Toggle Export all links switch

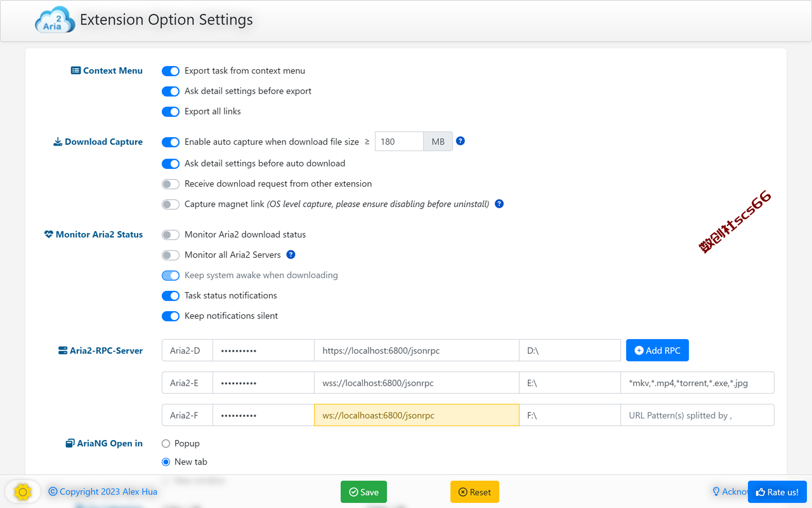point(171,112)
